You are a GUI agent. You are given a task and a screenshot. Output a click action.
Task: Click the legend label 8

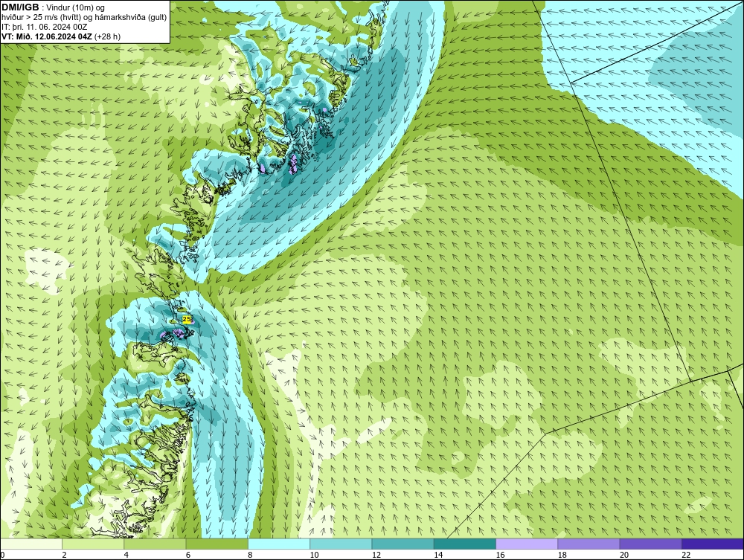(x=250, y=556)
